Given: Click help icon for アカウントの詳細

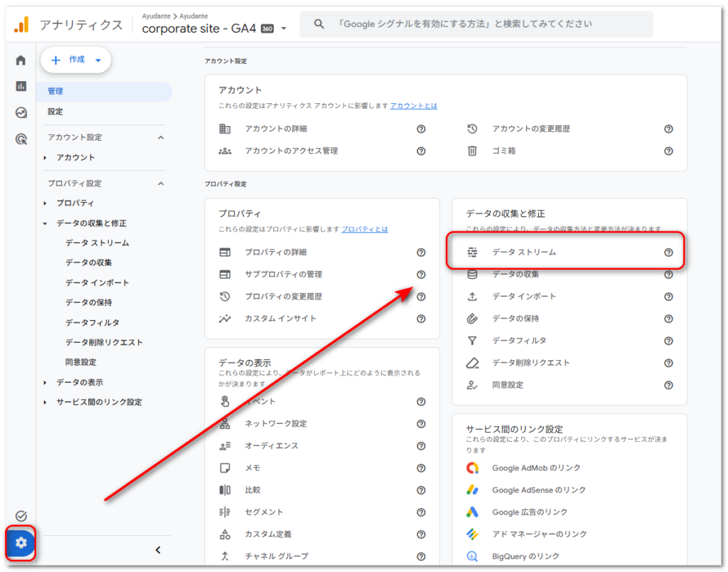Looking at the screenshot, I should pyautogui.click(x=421, y=129).
